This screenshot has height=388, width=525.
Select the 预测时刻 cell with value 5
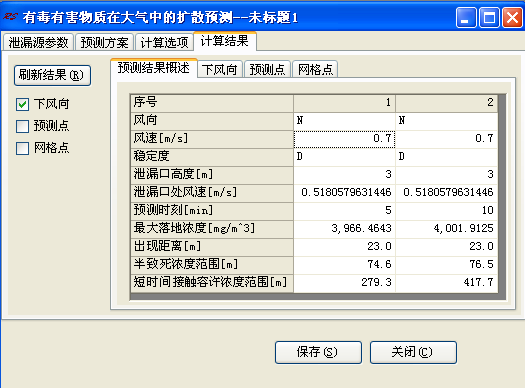tap(345, 211)
